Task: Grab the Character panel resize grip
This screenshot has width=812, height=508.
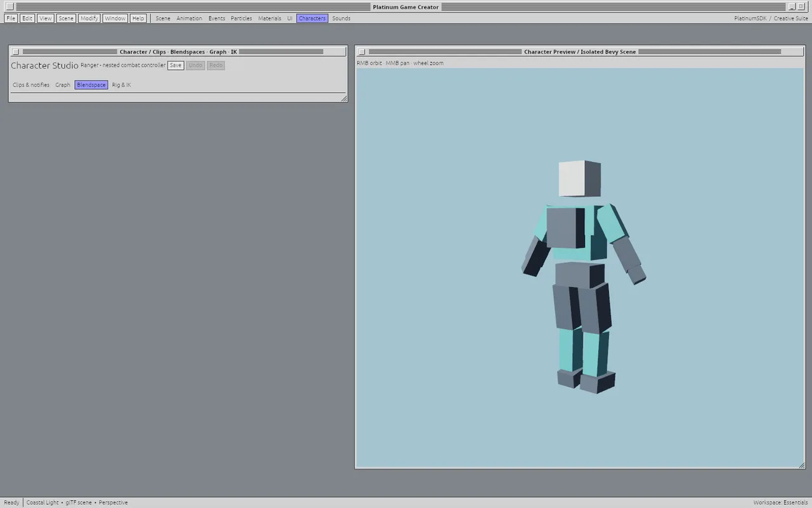Action: (344, 98)
